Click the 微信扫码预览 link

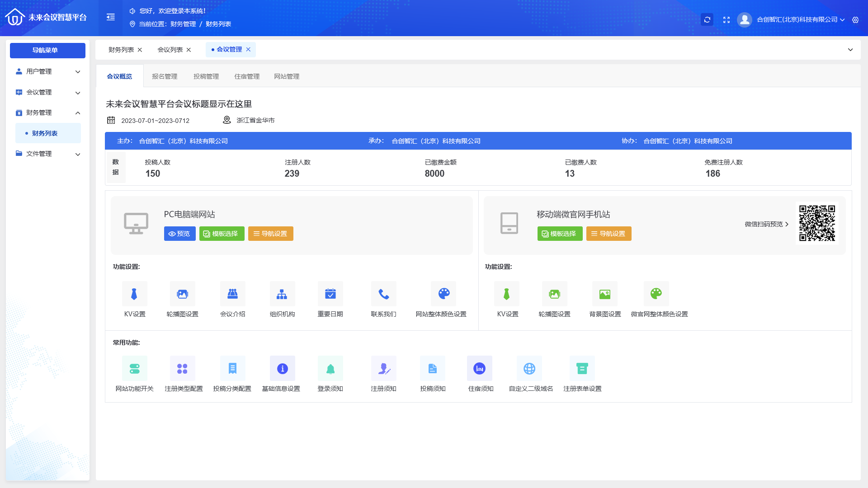[767, 224]
